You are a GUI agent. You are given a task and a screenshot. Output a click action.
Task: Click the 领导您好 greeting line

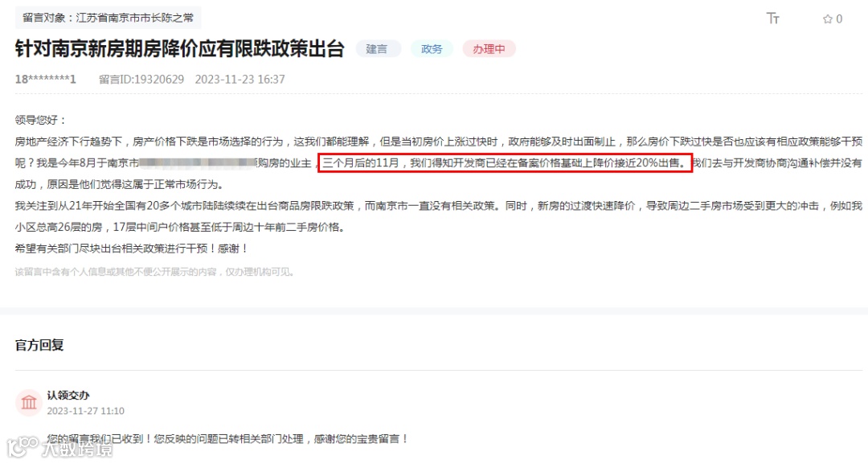40,120
